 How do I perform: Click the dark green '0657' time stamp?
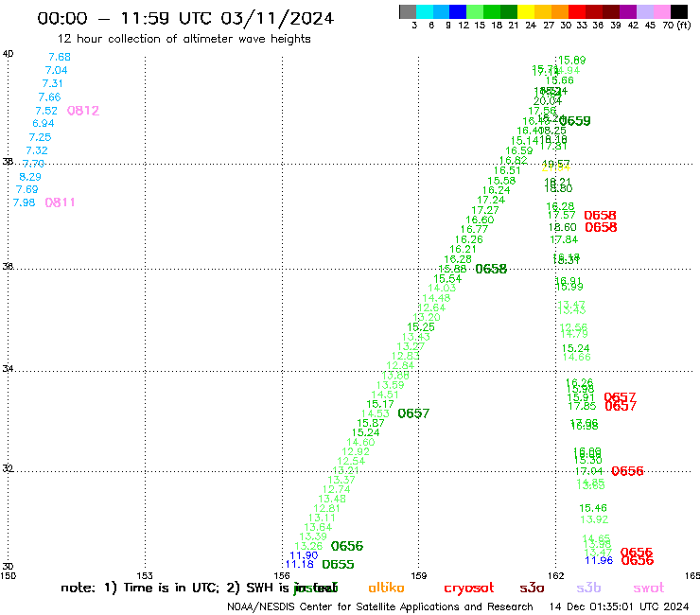pyautogui.click(x=413, y=413)
